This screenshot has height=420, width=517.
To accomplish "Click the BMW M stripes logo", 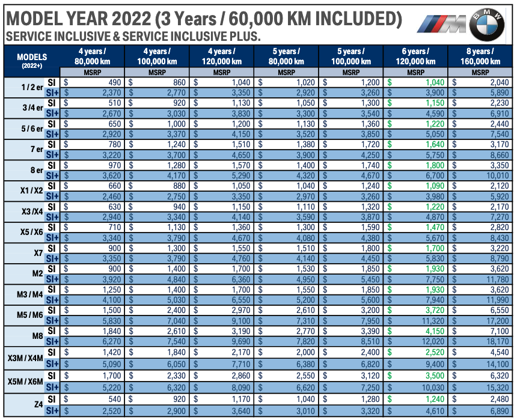I will (x=441, y=25).
